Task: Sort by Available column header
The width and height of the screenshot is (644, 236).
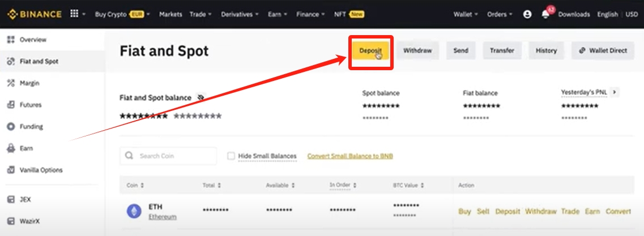Action: (x=280, y=186)
